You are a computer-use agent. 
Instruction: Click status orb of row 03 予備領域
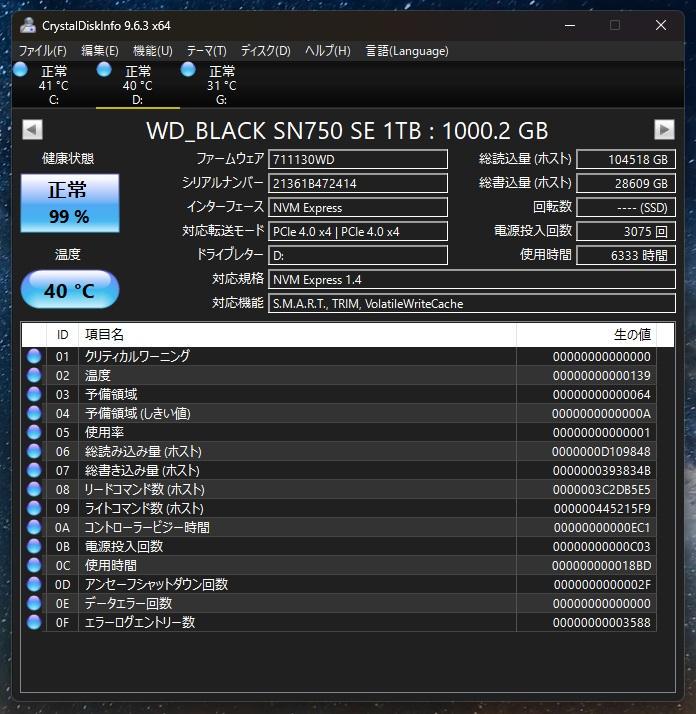(x=34, y=394)
